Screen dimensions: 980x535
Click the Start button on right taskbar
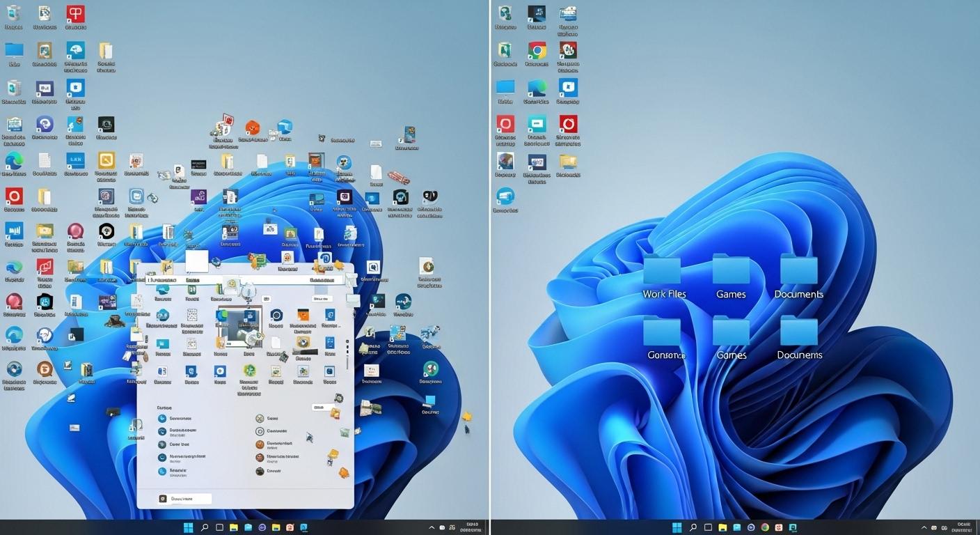tap(677, 527)
